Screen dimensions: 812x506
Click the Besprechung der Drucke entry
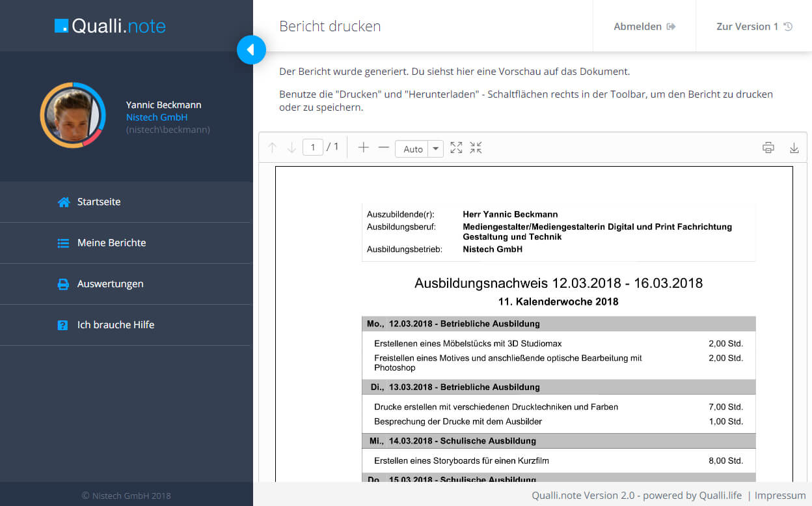pyautogui.click(x=458, y=421)
